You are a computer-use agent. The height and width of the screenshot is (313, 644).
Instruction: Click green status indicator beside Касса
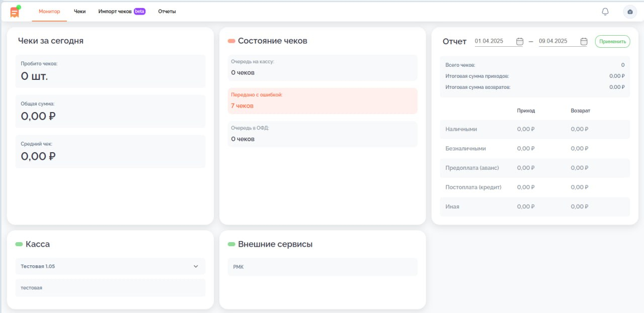point(19,244)
